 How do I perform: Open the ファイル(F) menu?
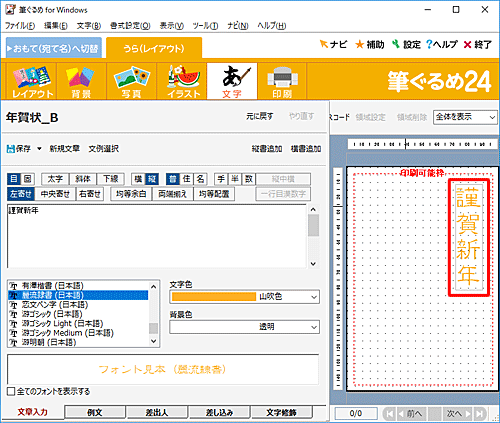(20, 26)
